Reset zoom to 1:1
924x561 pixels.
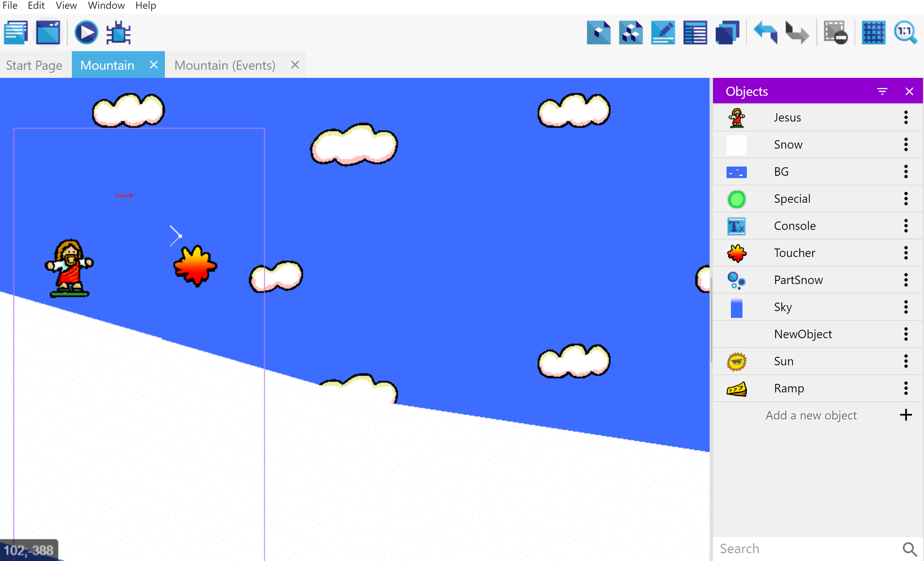pyautogui.click(x=906, y=33)
